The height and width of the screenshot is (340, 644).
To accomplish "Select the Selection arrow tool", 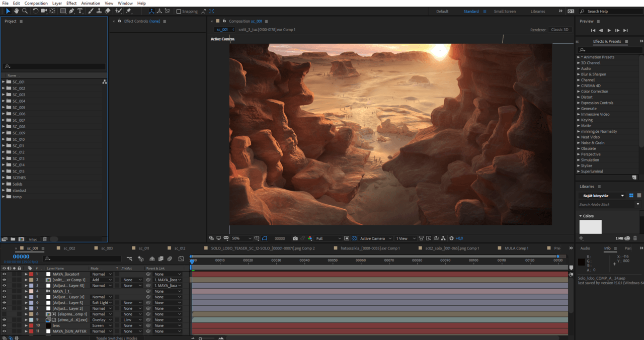I will pyautogui.click(x=8, y=11).
